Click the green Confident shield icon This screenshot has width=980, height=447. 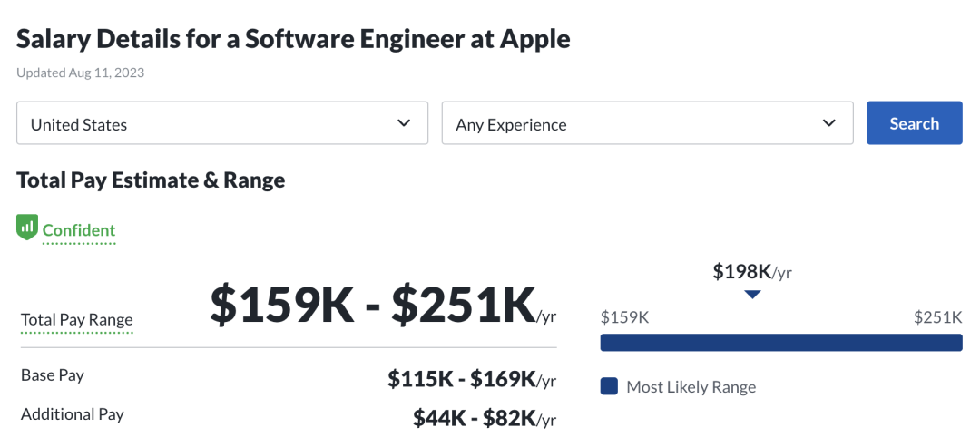coord(27,228)
